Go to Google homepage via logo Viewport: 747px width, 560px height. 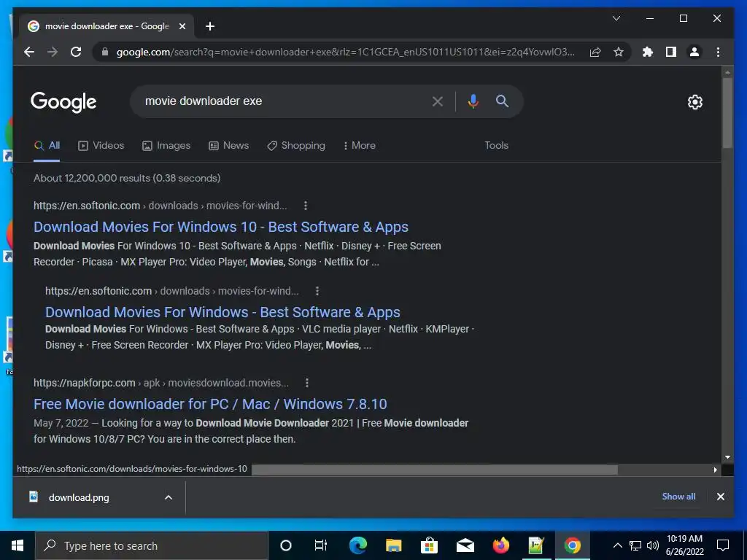click(x=63, y=102)
